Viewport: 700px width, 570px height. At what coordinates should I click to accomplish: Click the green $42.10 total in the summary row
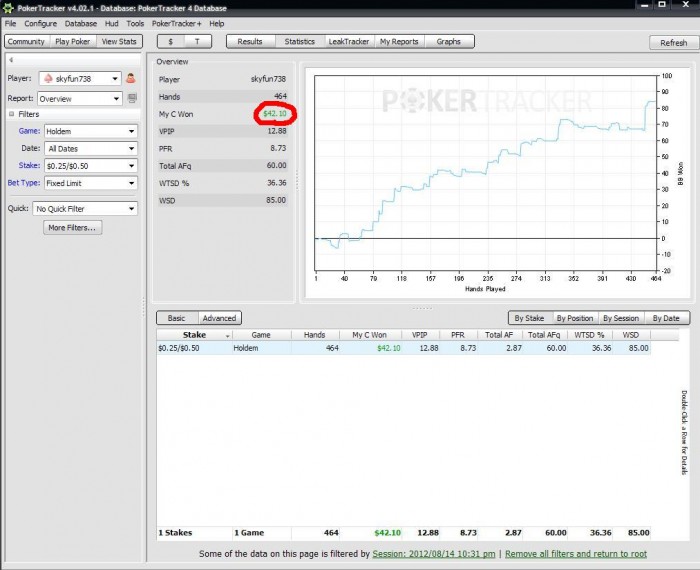pyautogui.click(x=388, y=533)
